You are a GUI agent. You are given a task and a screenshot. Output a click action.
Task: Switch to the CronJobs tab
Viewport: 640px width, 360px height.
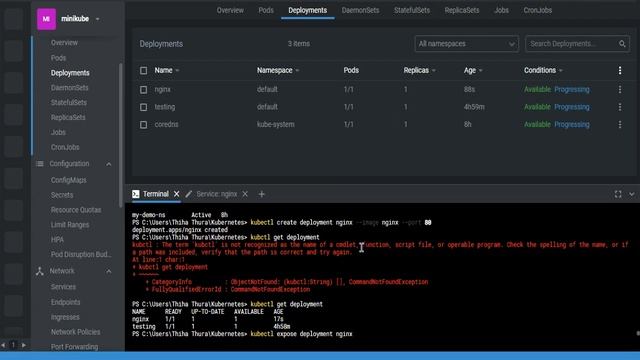[x=538, y=10]
